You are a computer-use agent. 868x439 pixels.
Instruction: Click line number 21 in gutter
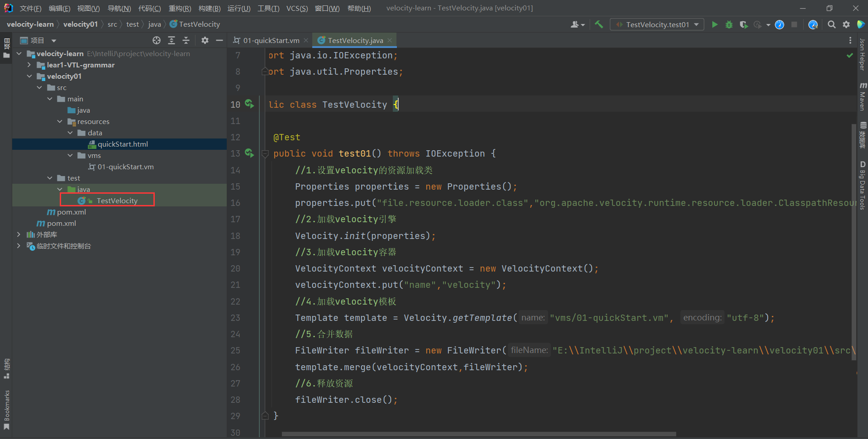click(x=235, y=285)
